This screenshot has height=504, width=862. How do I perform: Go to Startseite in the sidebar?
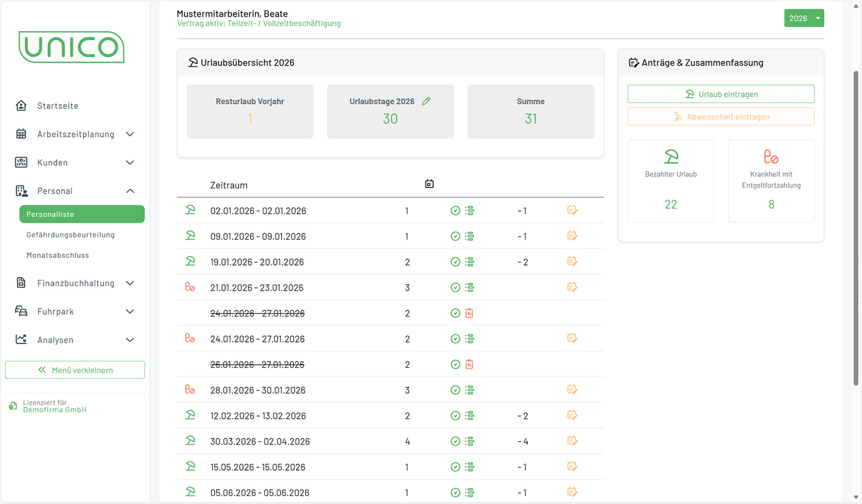[57, 106]
